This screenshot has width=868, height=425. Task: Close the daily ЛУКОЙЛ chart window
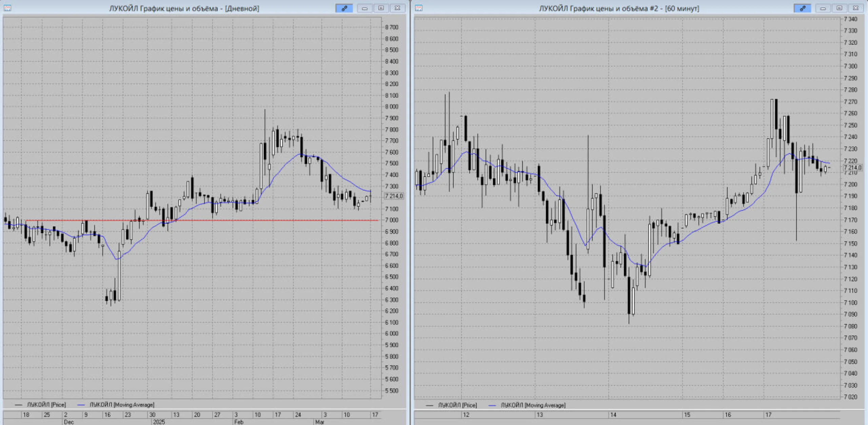(x=397, y=8)
